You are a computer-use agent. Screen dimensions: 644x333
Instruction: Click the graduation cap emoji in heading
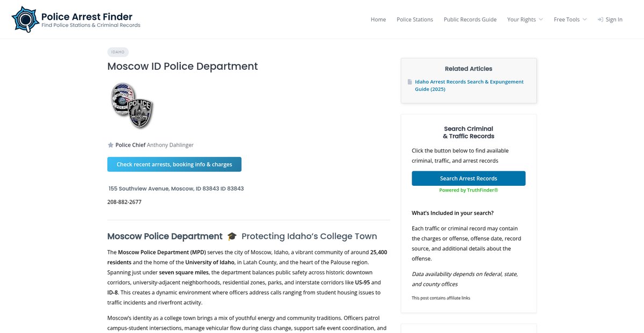tap(232, 236)
